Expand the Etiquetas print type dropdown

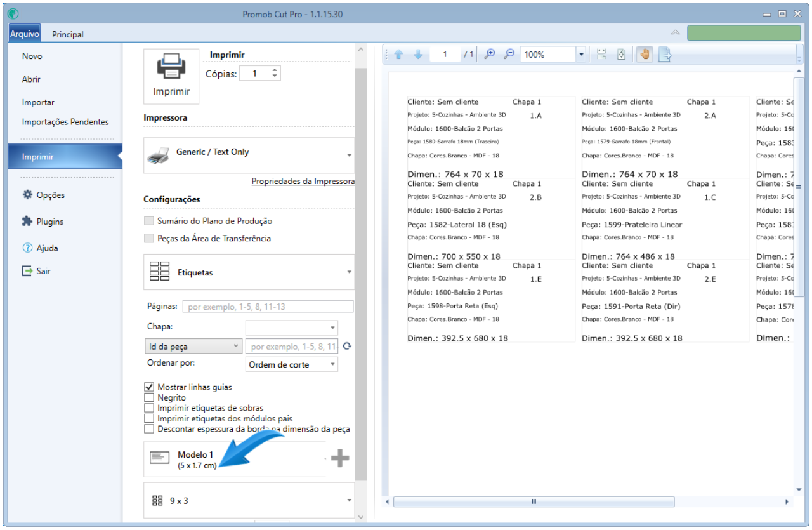[249, 272]
